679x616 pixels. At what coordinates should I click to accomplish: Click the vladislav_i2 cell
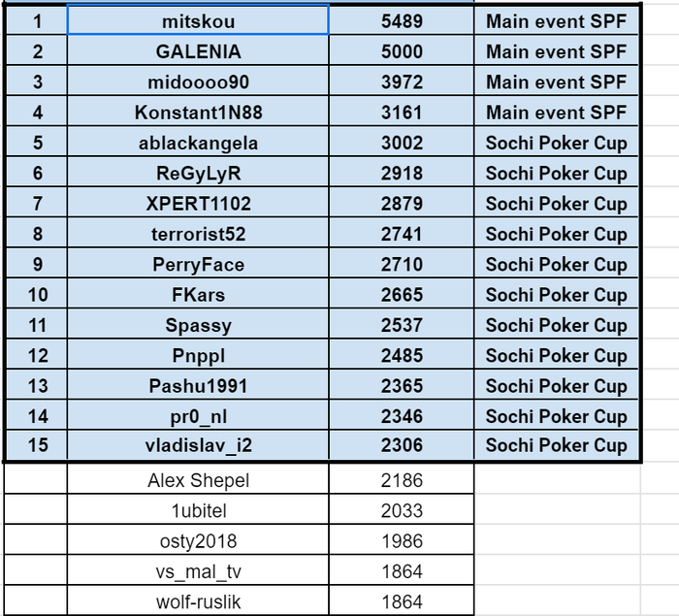tap(198, 445)
